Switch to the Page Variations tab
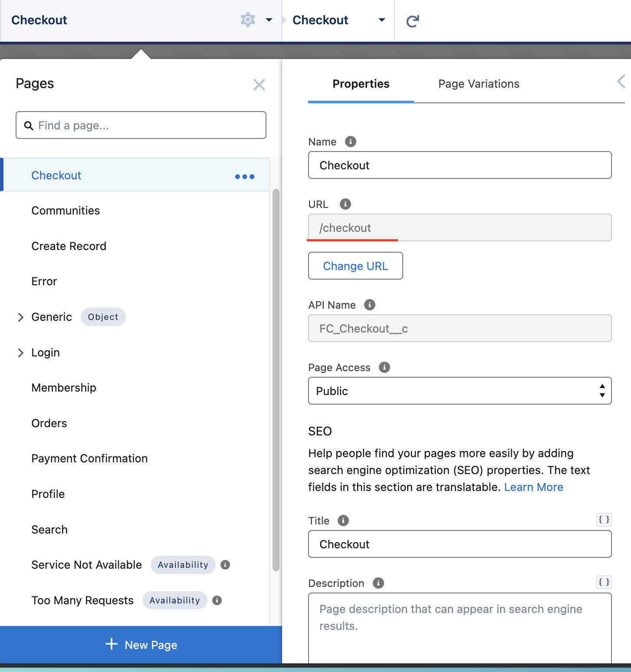The width and height of the screenshot is (631, 672). coord(479,84)
